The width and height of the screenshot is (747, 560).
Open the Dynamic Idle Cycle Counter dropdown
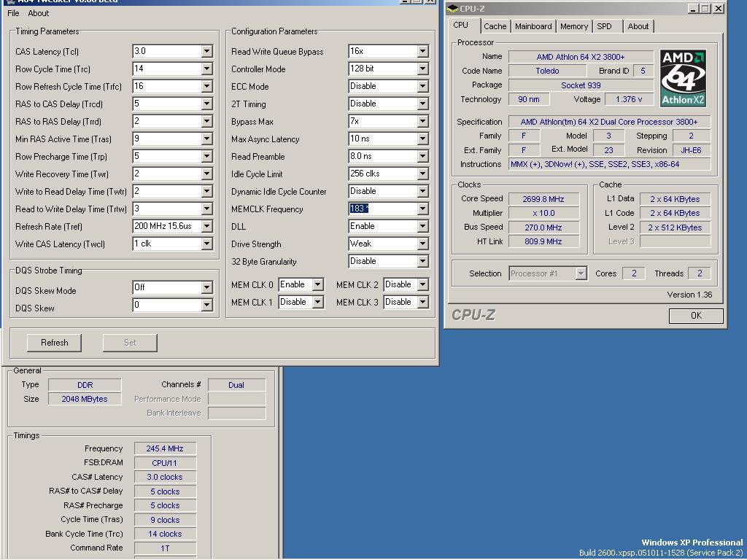422,192
